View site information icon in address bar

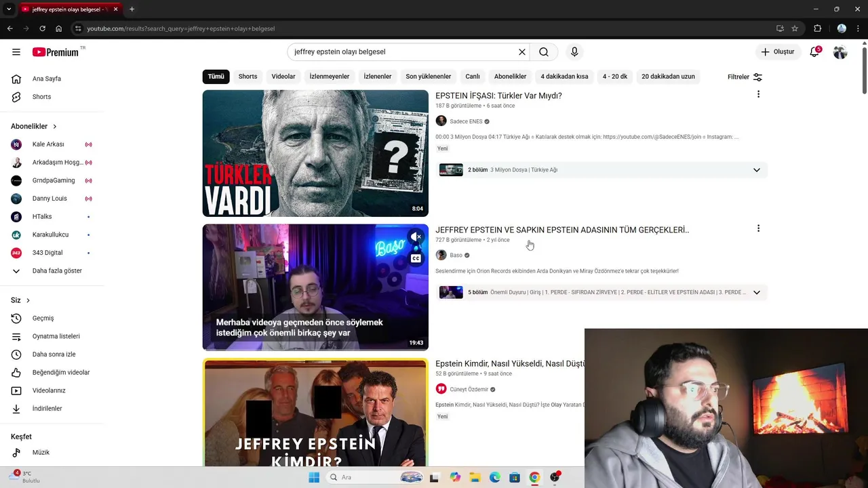click(79, 28)
